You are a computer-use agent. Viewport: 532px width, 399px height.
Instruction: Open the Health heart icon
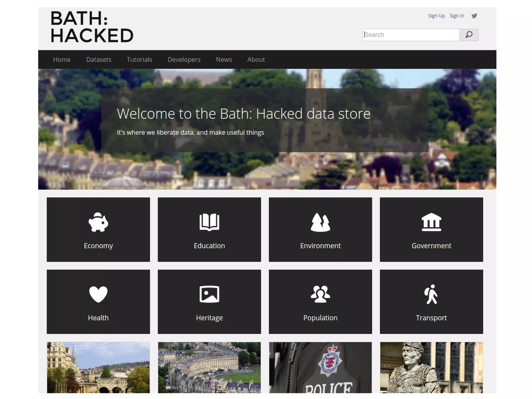point(98,294)
